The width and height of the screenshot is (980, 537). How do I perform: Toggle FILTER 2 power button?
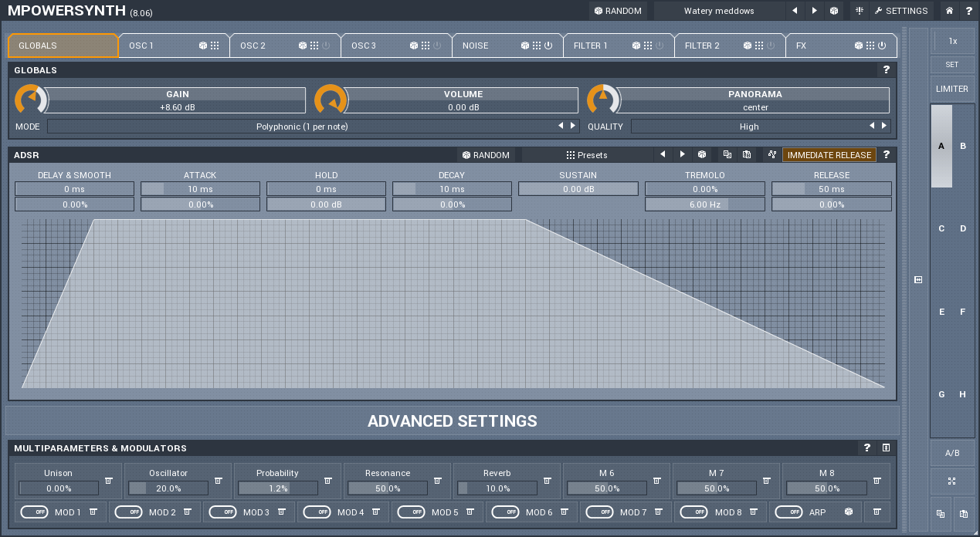pos(771,46)
